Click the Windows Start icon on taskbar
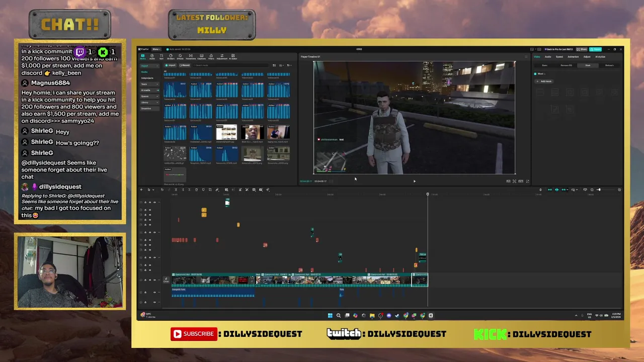This screenshot has height=362, width=644. tap(330, 315)
